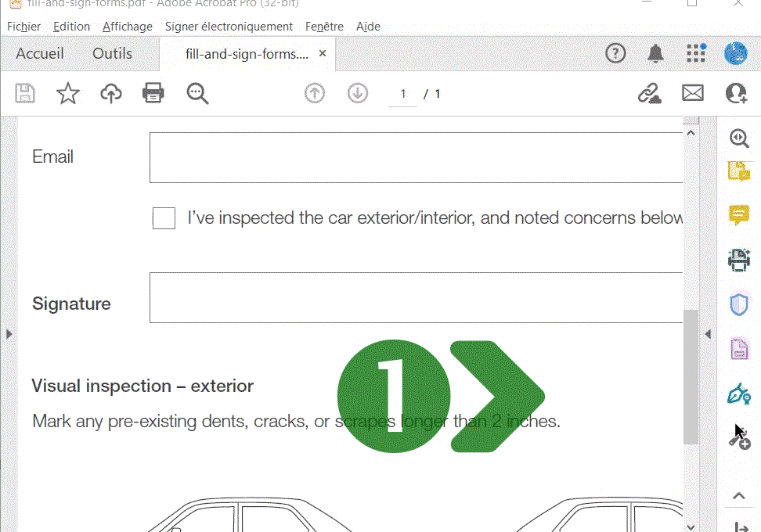
Task: Open the Affichage menu
Action: (x=127, y=27)
